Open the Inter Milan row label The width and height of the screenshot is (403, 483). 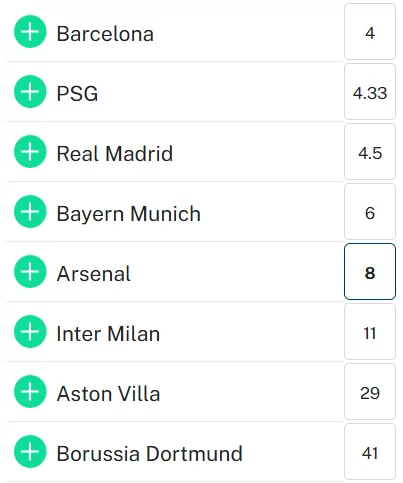tap(108, 333)
